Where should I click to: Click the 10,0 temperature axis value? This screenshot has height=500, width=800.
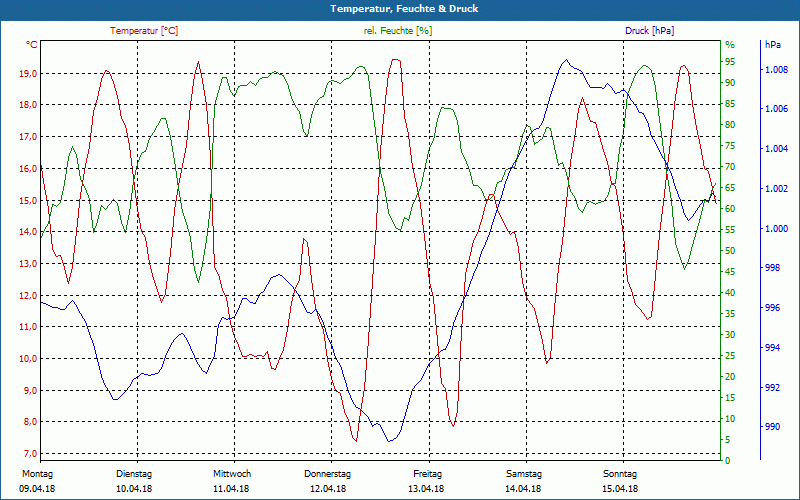pyautogui.click(x=28, y=359)
